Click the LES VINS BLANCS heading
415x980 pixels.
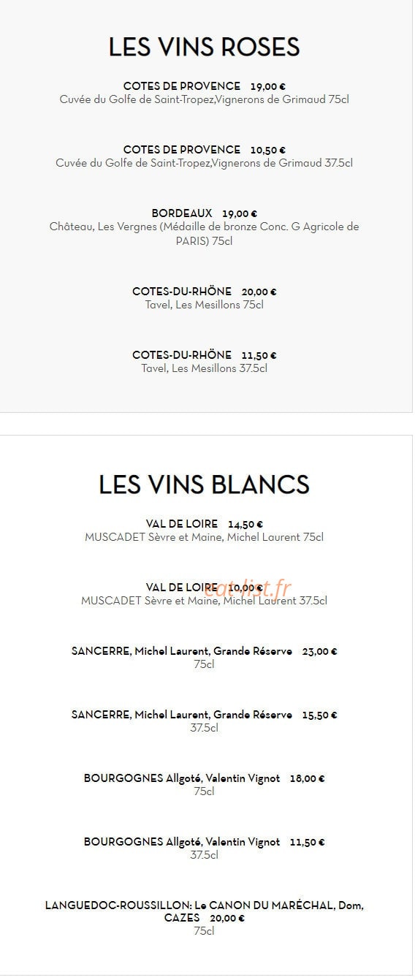coord(205,485)
